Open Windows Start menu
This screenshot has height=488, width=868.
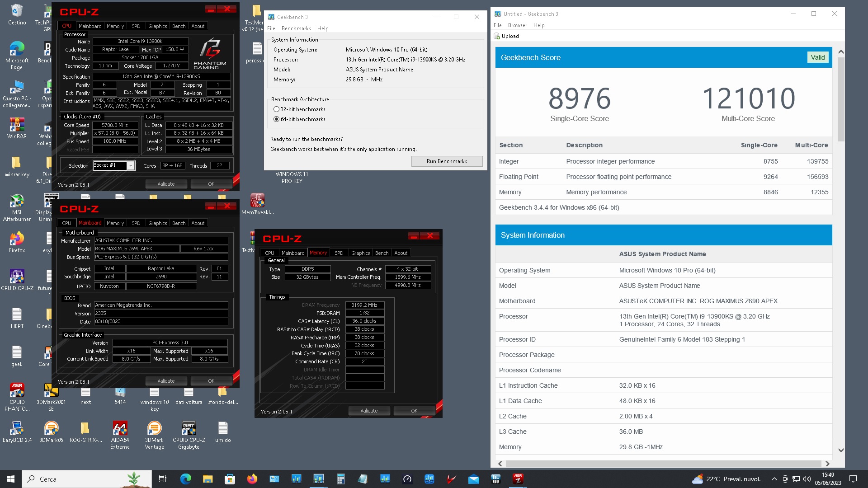[x=11, y=479]
